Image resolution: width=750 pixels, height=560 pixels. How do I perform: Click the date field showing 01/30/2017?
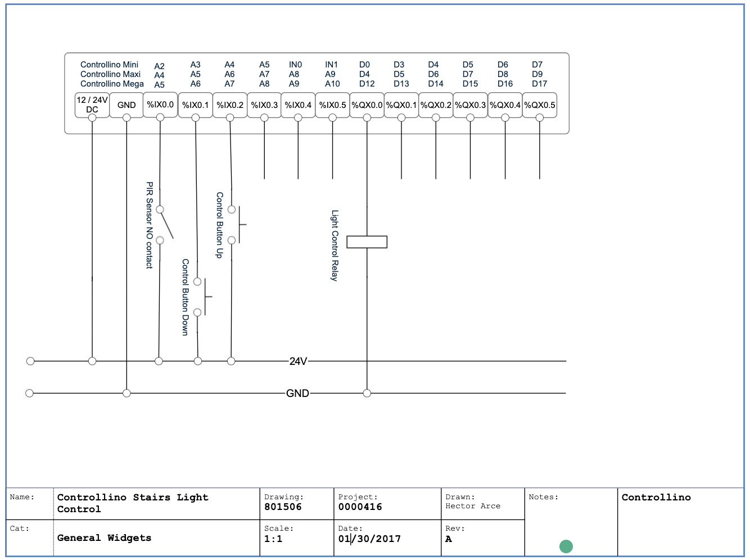tap(369, 539)
